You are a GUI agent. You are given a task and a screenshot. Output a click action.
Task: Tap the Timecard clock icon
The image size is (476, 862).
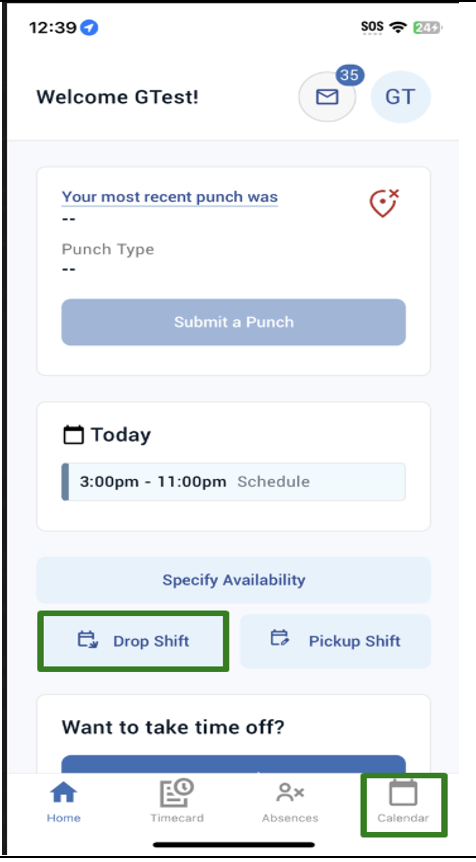[176, 793]
